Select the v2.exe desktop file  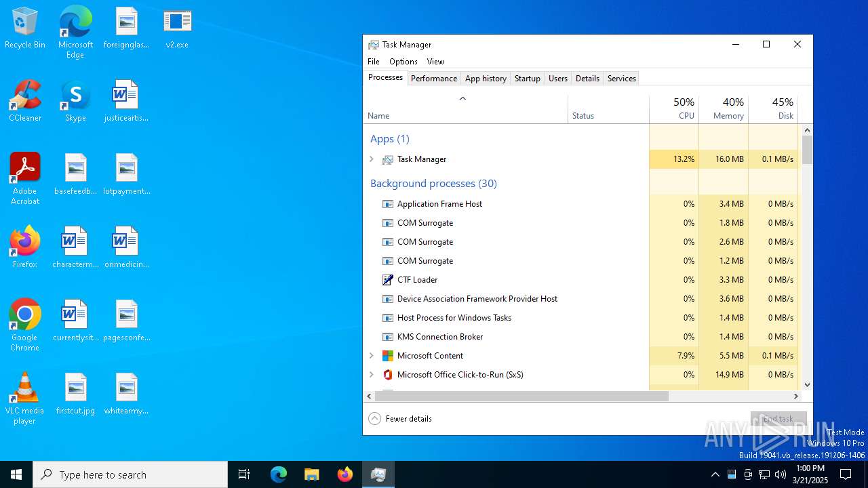point(177,22)
